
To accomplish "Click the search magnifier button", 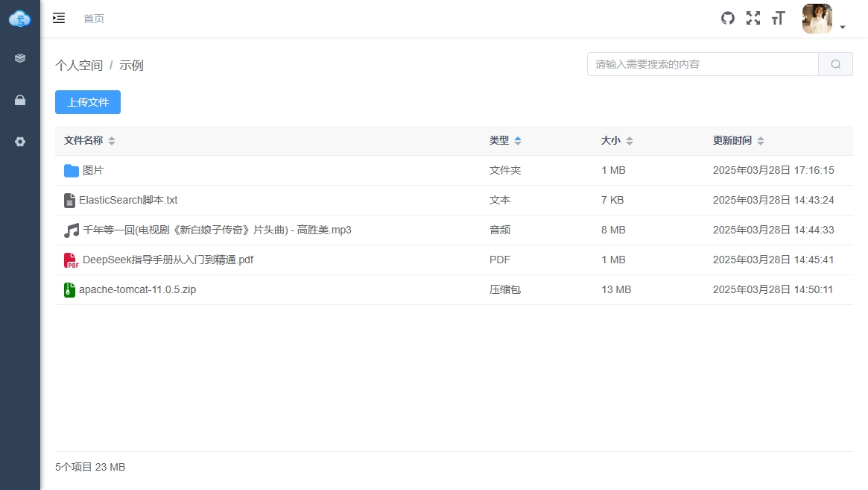I will [836, 64].
